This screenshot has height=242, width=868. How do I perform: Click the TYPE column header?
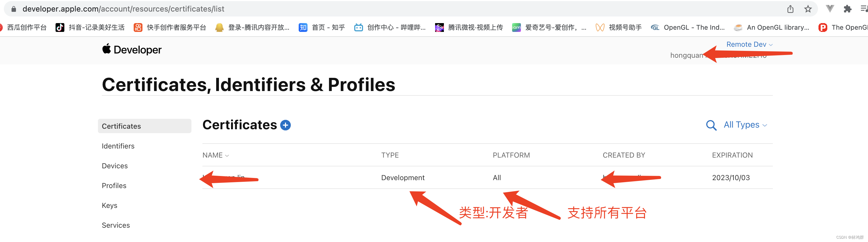[390, 155]
